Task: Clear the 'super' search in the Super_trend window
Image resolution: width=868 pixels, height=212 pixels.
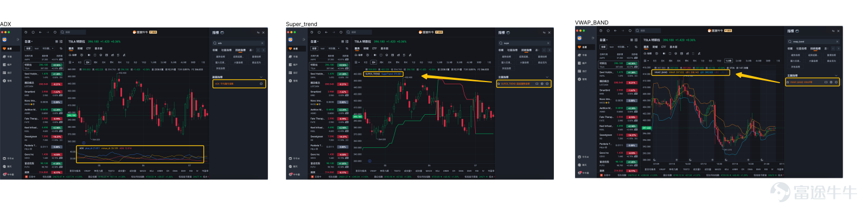Action: click(548, 43)
